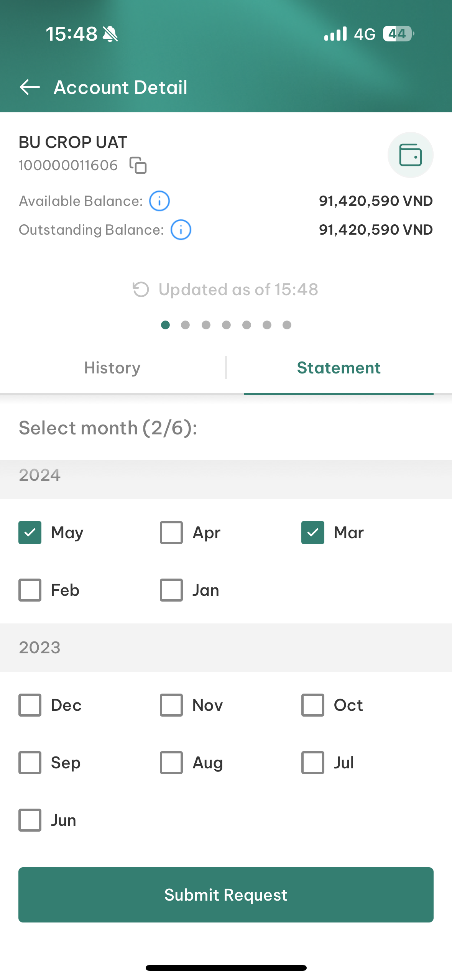The height and width of the screenshot is (980, 452).
Task: Tap the last carousel page dot
Action: click(287, 325)
